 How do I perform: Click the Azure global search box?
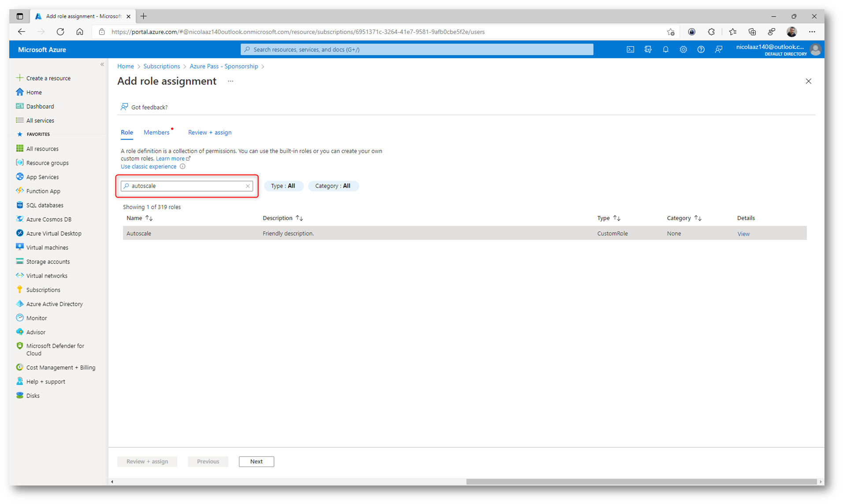click(x=417, y=49)
